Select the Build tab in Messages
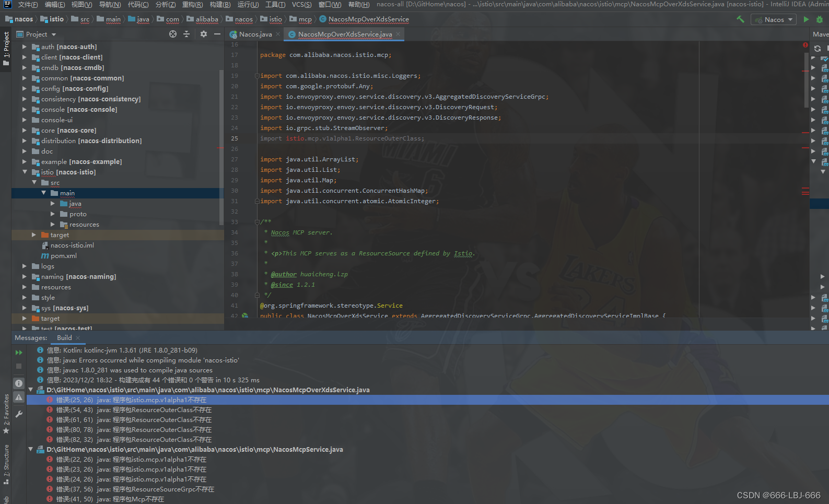The width and height of the screenshot is (829, 504). 64,338
